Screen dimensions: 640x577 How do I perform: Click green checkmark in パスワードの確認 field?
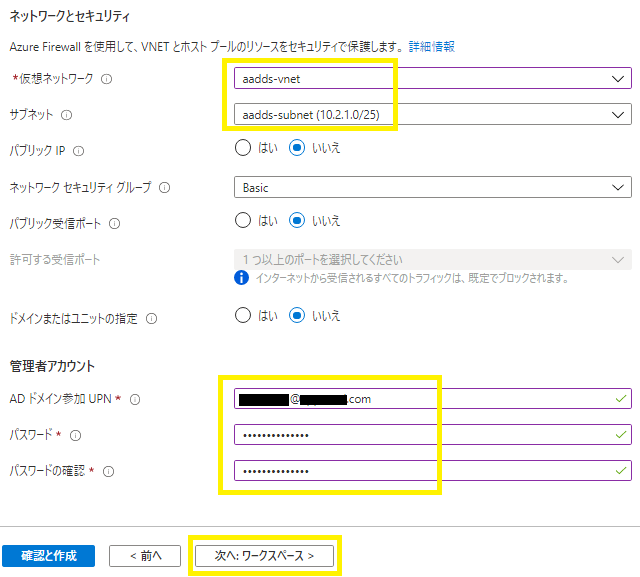point(621,471)
